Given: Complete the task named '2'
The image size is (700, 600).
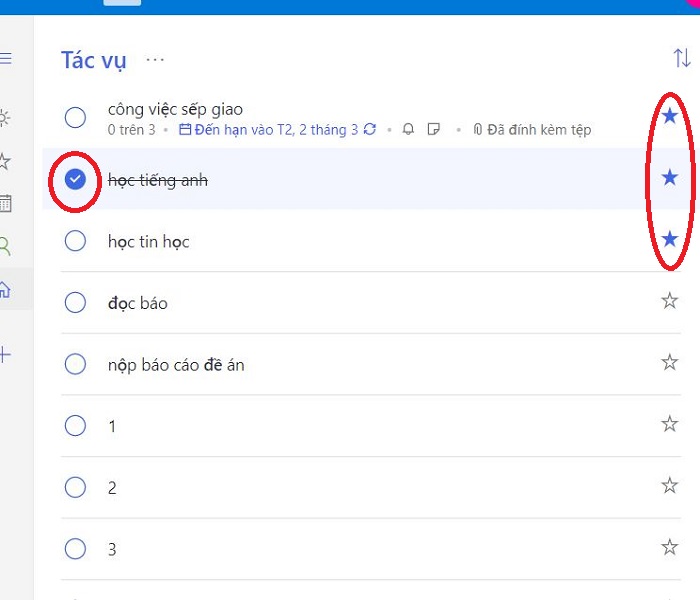Looking at the screenshot, I should click(x=75, y=488).
